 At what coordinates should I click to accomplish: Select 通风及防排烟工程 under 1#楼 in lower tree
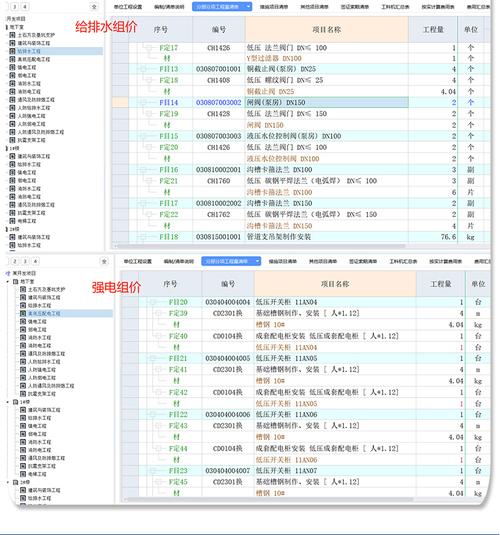(x=46, y=458)
